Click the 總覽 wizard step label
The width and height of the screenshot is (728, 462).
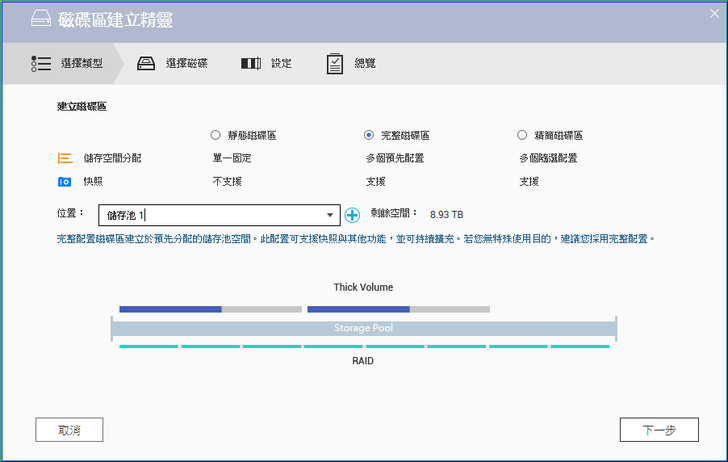tap(365, 64)
